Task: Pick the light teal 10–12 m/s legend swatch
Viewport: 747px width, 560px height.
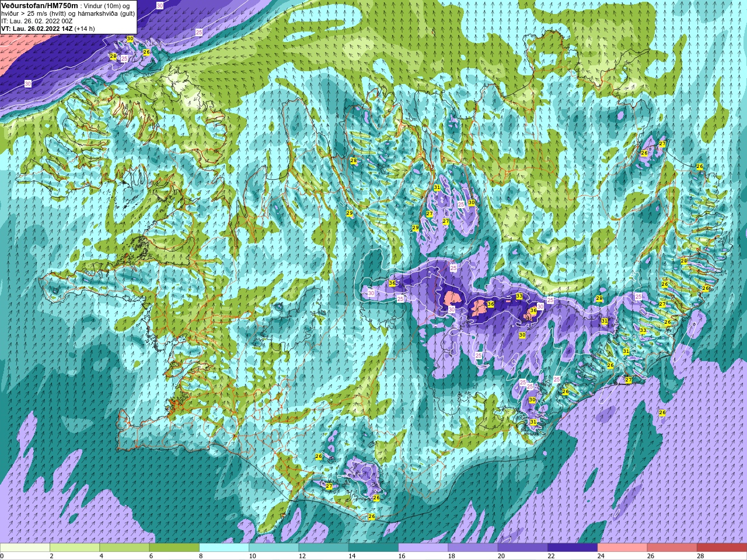Action: pyautogui.click(x=274, y=548)
